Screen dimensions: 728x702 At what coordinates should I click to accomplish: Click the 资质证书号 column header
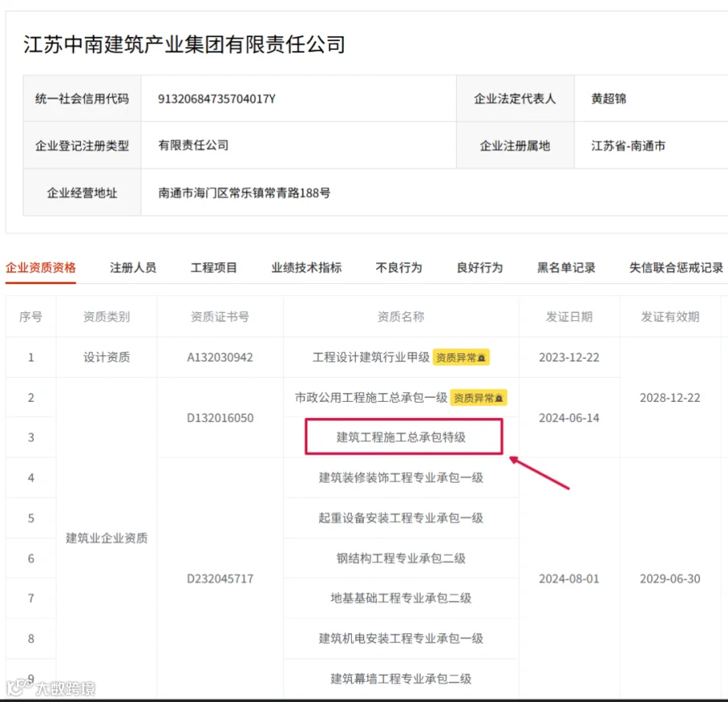tap(220, 317)
